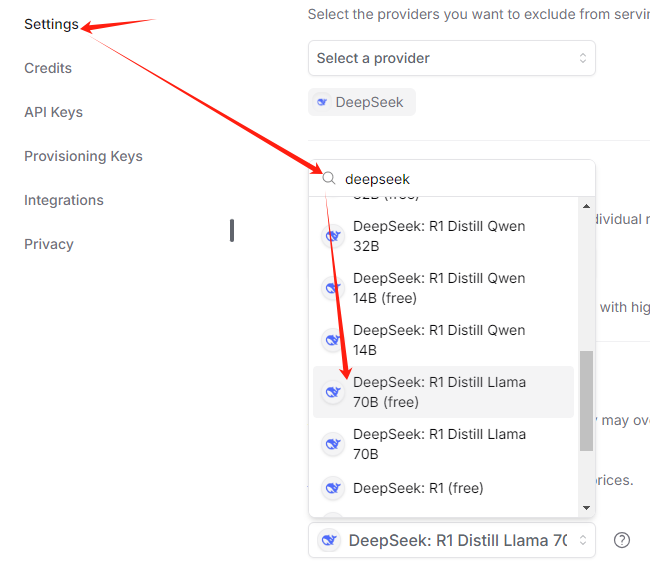Click the whale logo beside DeepSeek: R1 (free)

333,488
